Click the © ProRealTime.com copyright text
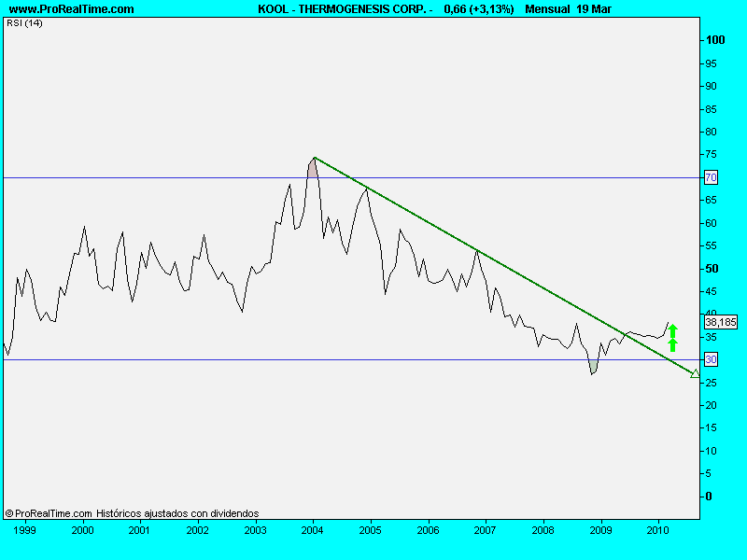Image resolution: width=747 pixels, height=560 pixels. click(49, 513)
